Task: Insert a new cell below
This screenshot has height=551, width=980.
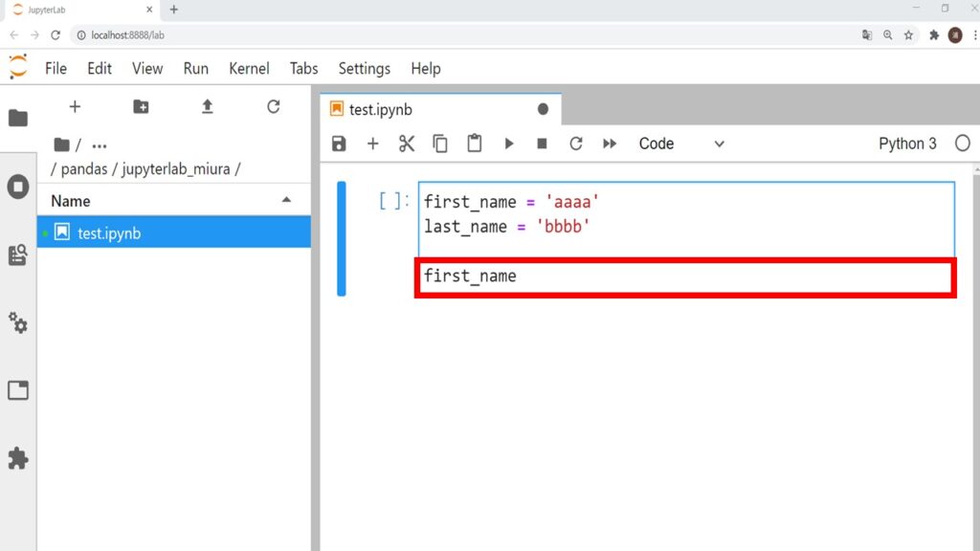Action: coord(372,143)
